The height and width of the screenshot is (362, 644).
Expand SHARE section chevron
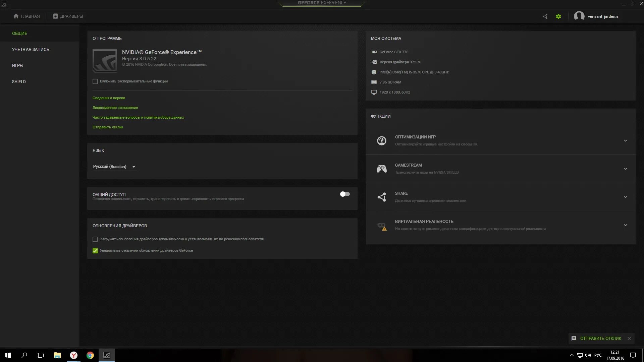[626, 197]
